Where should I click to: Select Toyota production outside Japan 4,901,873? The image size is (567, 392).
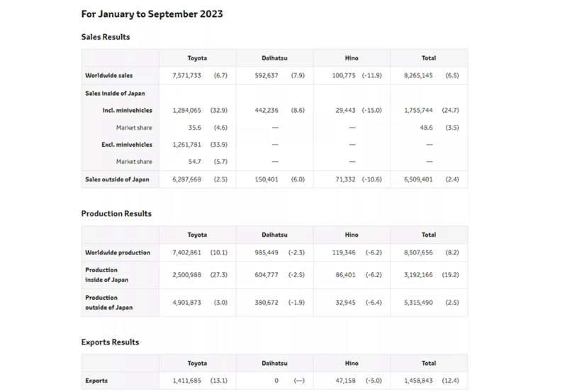[x=186, y=303]
